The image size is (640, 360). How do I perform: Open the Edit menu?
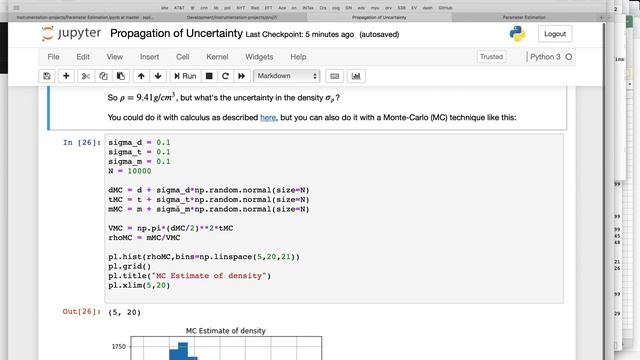pos(83,57)
